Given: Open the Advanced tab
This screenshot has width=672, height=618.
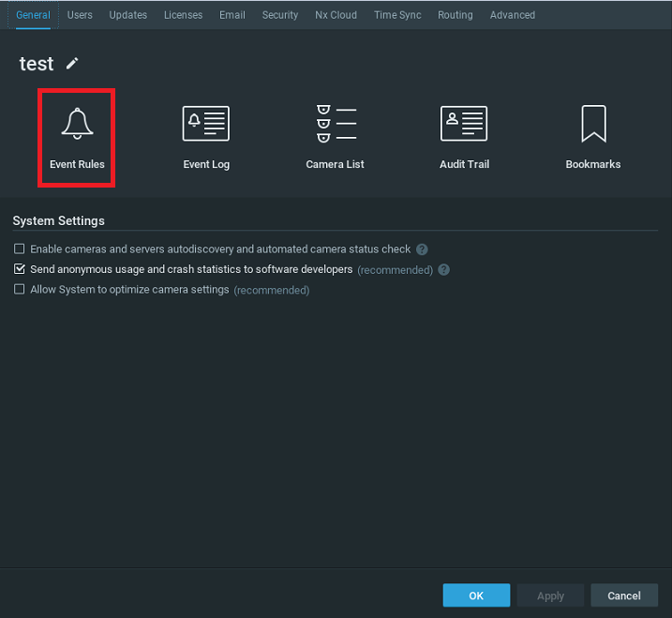Looking at the screenshot, I should [513, 15].
